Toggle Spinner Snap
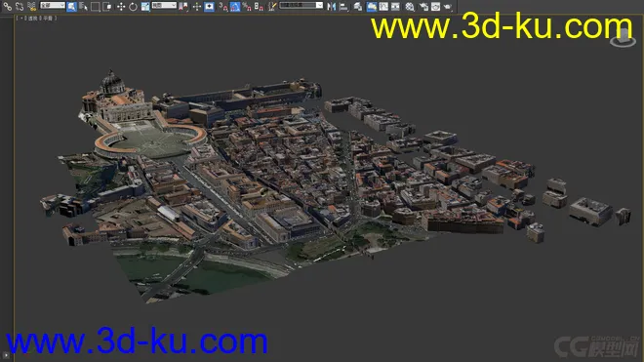The image size is (644, 362). (259, 7)
